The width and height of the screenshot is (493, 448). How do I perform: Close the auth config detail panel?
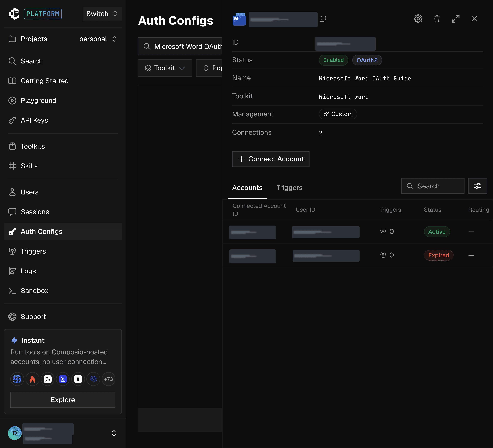(x=474, y=19)
